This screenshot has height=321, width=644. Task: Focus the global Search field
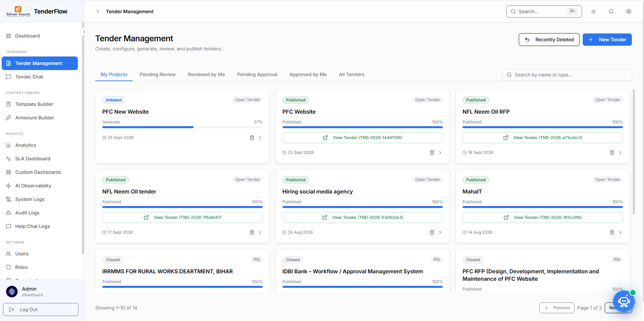(544, 12)
